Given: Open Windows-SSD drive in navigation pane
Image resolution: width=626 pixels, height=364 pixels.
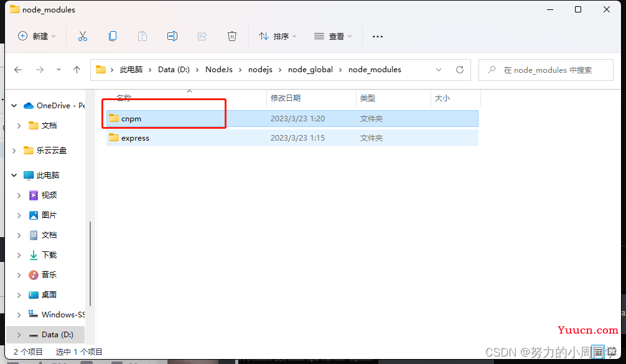Looking at the screenshot, I should pyautogui.click(x=57, y=314).
